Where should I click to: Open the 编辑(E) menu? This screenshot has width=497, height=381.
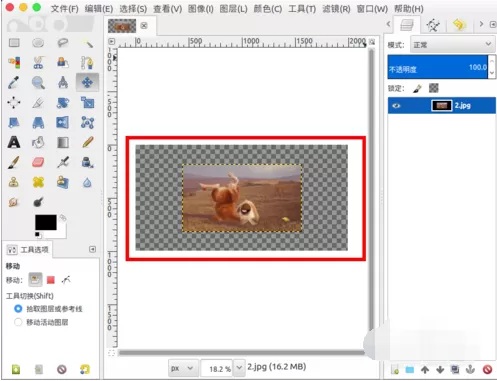pos(99,9)
